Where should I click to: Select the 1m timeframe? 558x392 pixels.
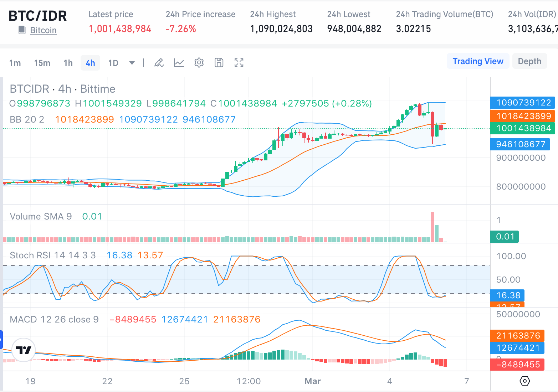pos(15,63)
